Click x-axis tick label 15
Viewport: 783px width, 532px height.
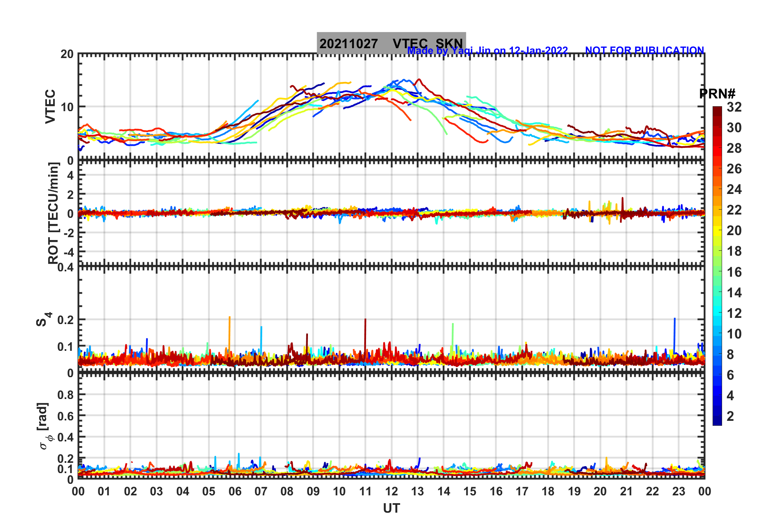(x=470, y=491)
